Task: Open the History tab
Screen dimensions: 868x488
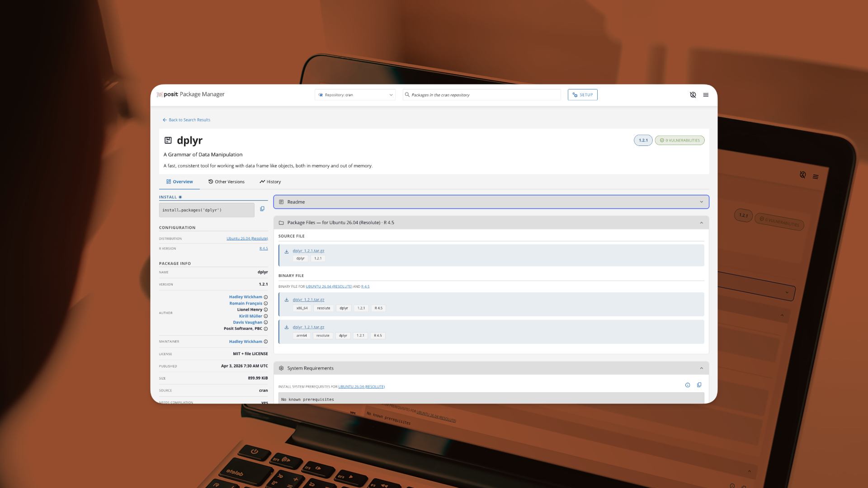Action: [x=270, y=182]
